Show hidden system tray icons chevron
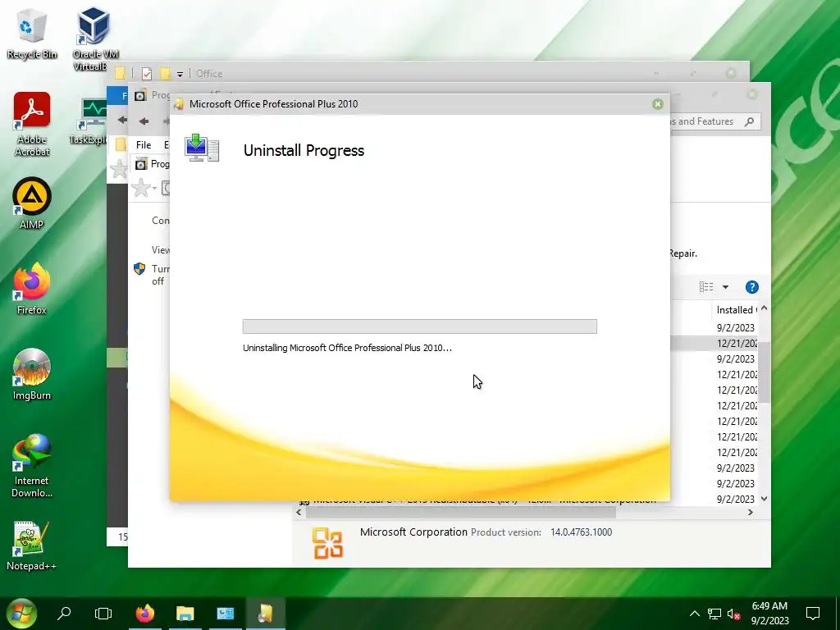The image size is (840, 630). coord(694,614)
